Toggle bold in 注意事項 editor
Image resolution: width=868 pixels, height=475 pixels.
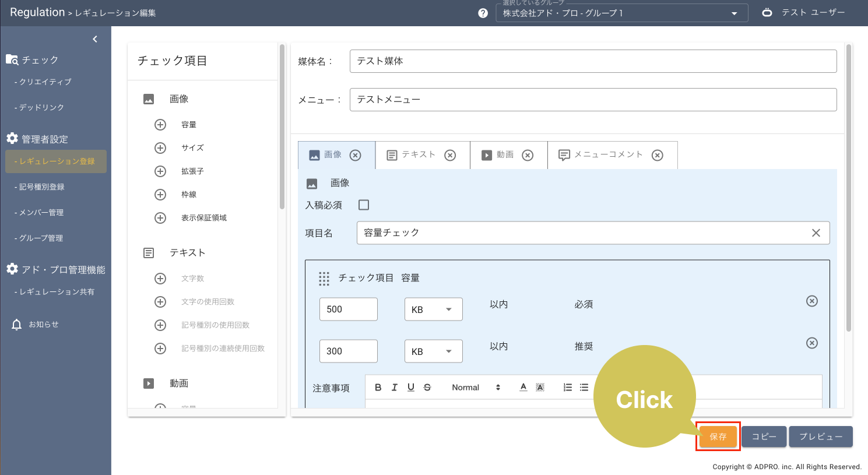(378, 388)
